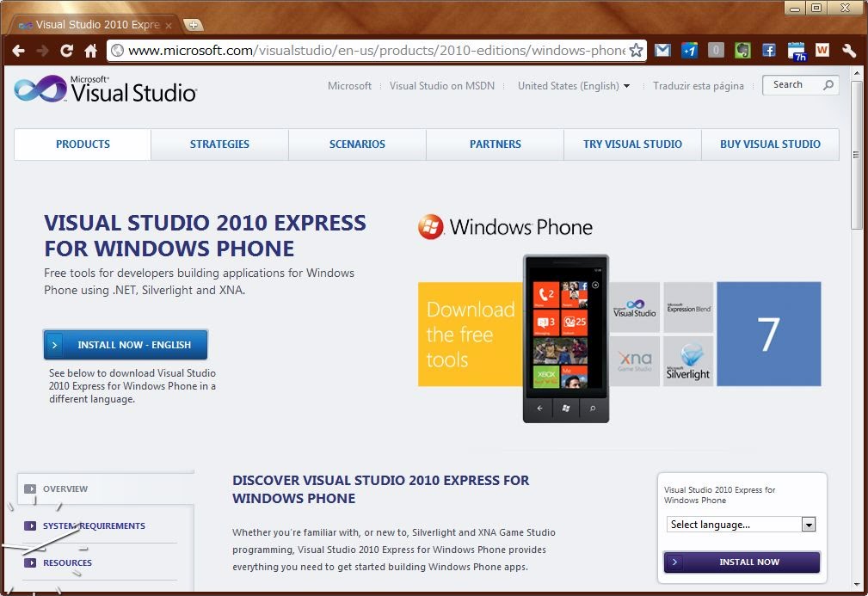This screenshot has height=596, width=868.
Task: Click the Visual Studio logo
Action: (x=106, y=89)
